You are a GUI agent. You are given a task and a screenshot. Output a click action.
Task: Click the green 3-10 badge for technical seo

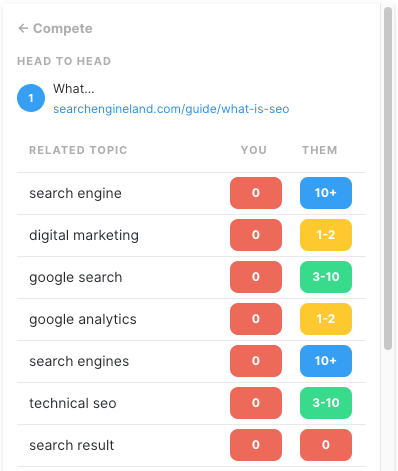pyautogui.click(x=326, y=403)
